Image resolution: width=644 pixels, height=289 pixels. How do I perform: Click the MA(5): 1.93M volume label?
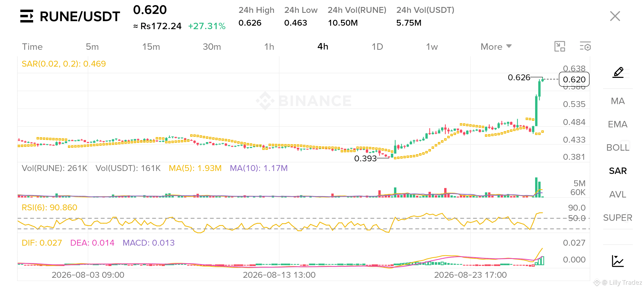pyautogui.click(x=195, y=168)
